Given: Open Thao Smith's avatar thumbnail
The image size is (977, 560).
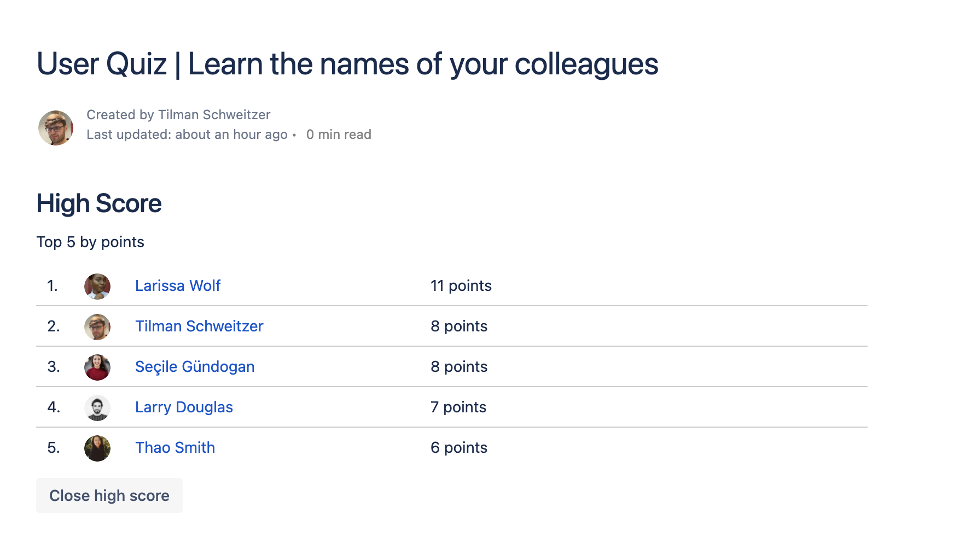Looking at the screenshot, I should tap(97, 448).
